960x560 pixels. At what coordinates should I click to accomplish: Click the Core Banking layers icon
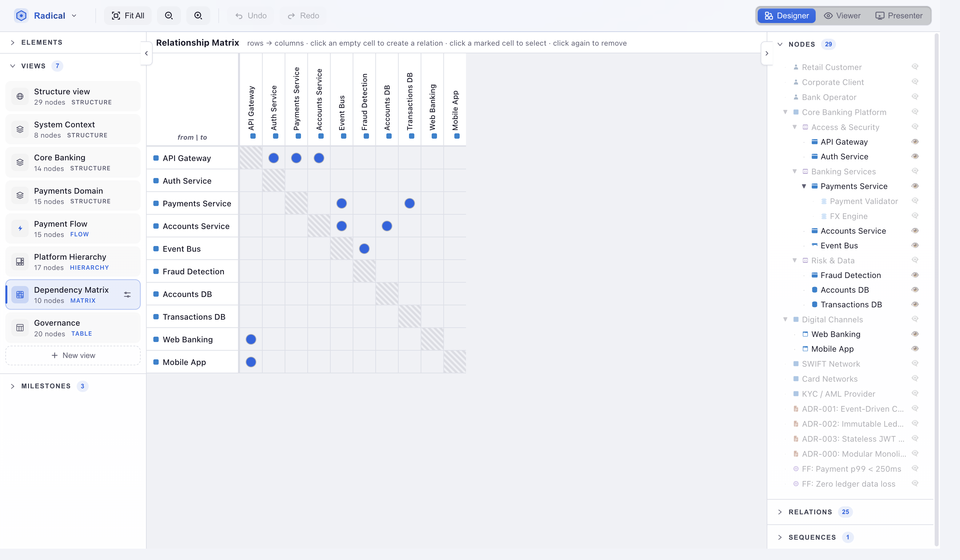[x=20, y=163]
